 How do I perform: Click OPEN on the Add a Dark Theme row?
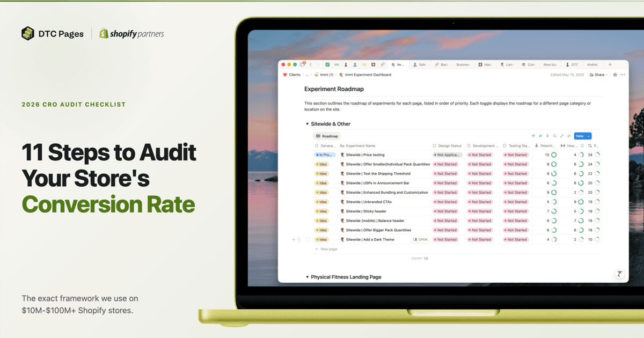420,239
